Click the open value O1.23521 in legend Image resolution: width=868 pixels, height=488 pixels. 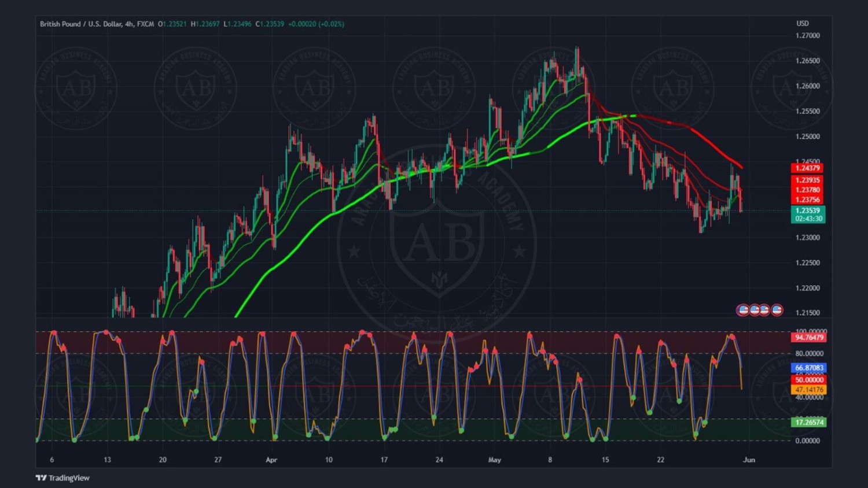(x=172, y=24)
